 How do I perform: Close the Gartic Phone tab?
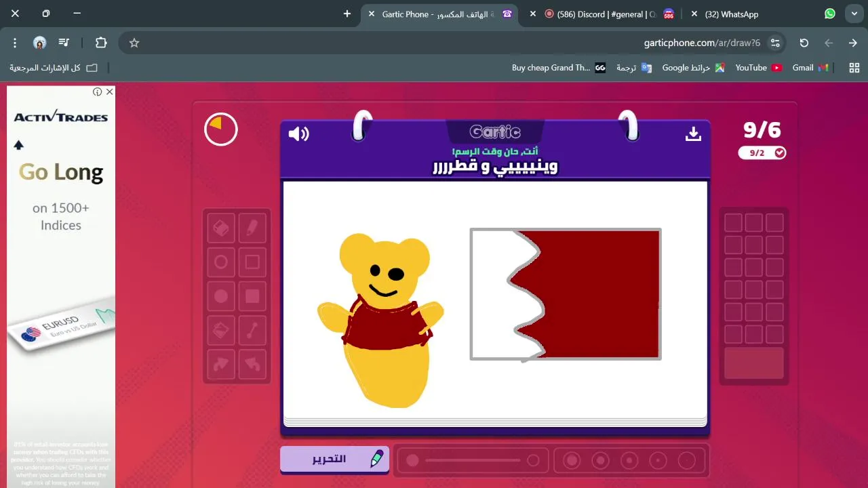click(x=371, y=14)
